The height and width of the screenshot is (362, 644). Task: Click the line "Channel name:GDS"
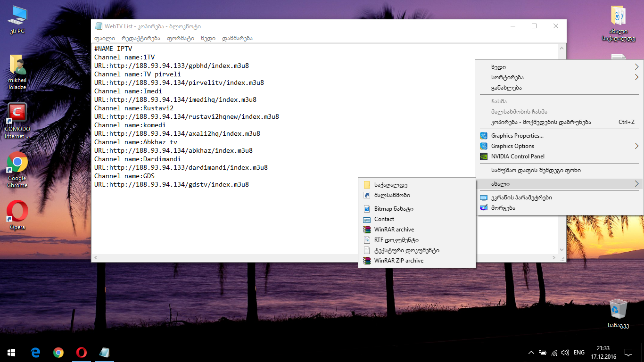[x=124, y=176]
